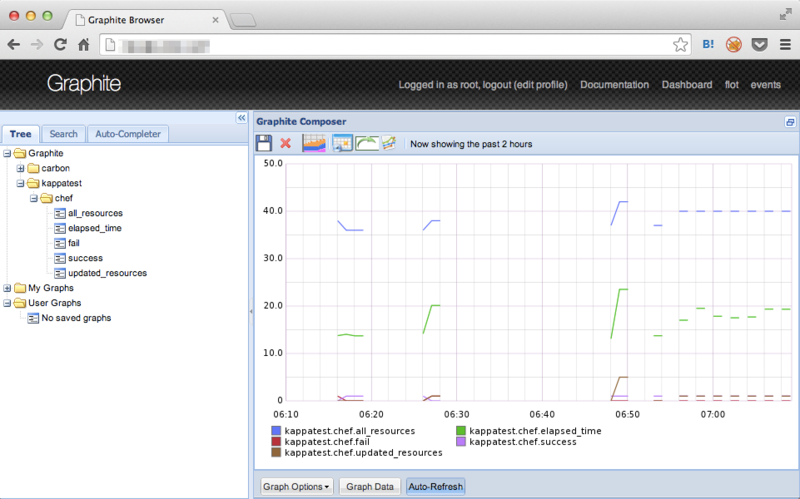Click the purple success legend swatch
The image size is (800, 499).
461,441
